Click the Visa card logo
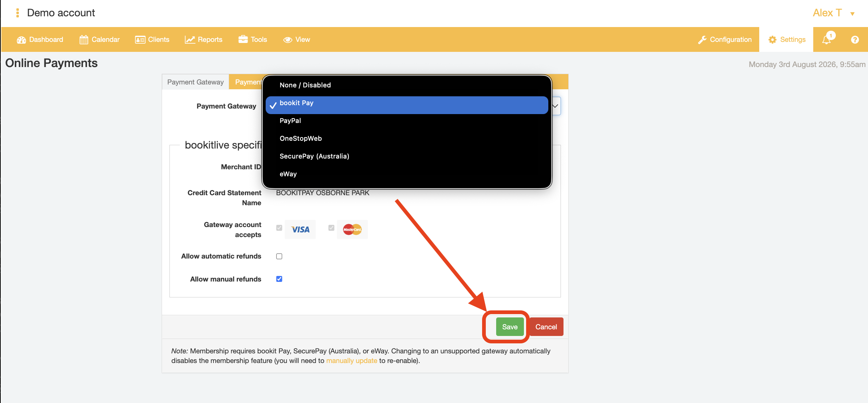 (300, 230)
